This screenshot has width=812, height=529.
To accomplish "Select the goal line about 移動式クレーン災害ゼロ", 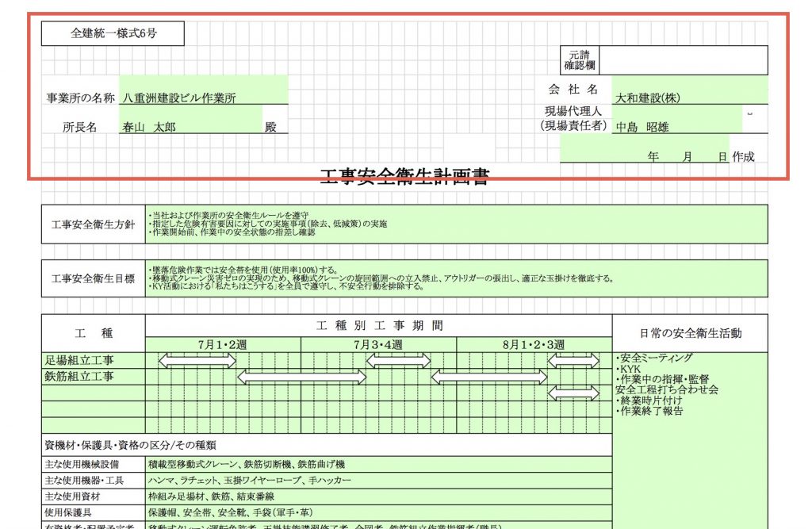I will coord(381,278).
